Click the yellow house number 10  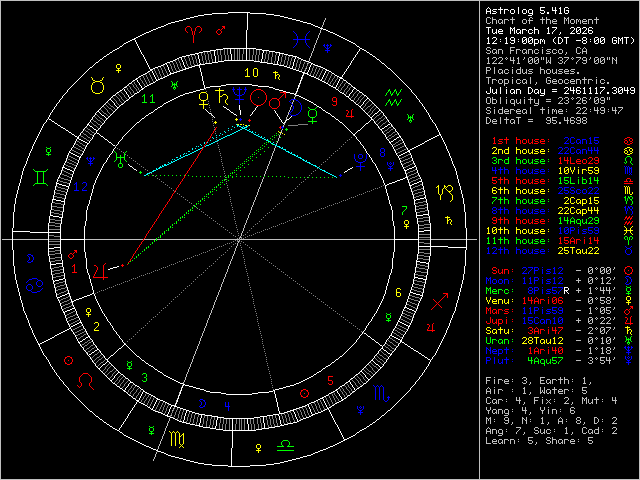click(x=251, y=73)
